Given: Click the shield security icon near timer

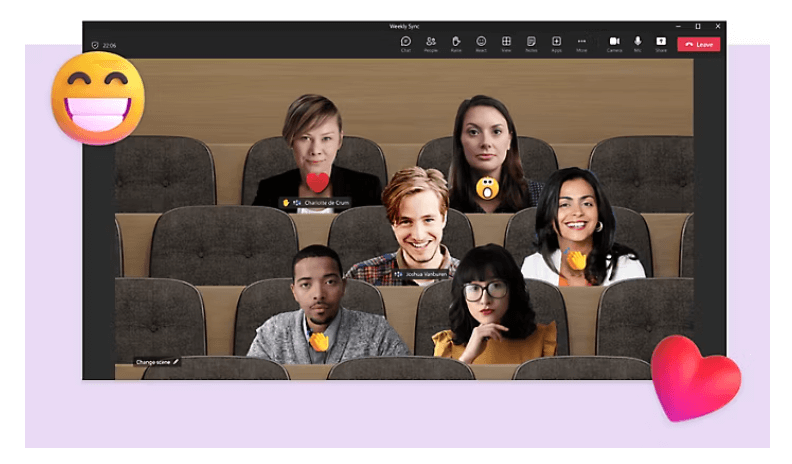Looking at the screenshot, I should [x=95, y=45].
